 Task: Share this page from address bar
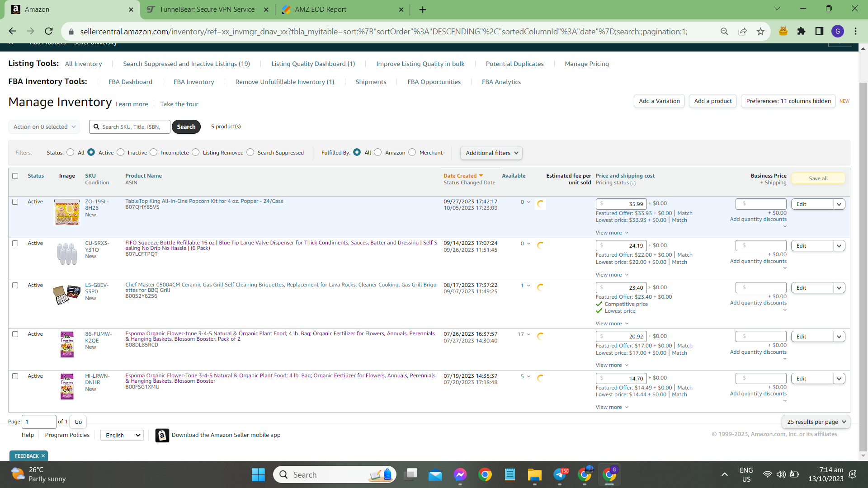click(742, 31)
